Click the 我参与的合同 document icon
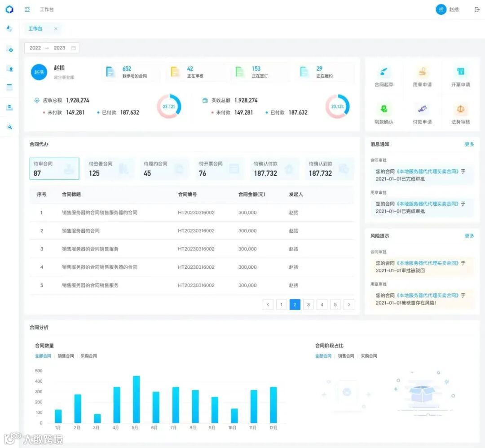Image resolution: width=485 pixels, height=448 pixels. pos(110,72)
